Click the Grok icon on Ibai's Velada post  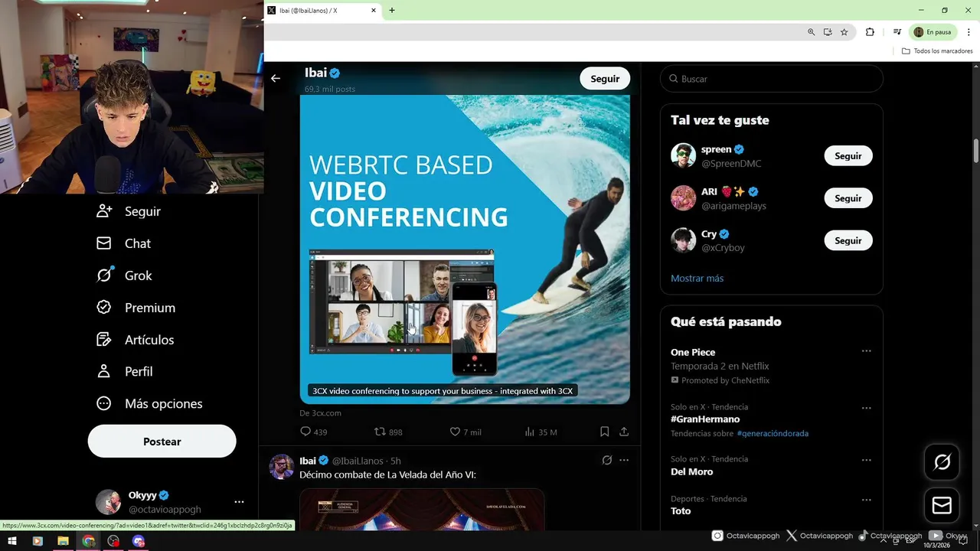point(606,460)
